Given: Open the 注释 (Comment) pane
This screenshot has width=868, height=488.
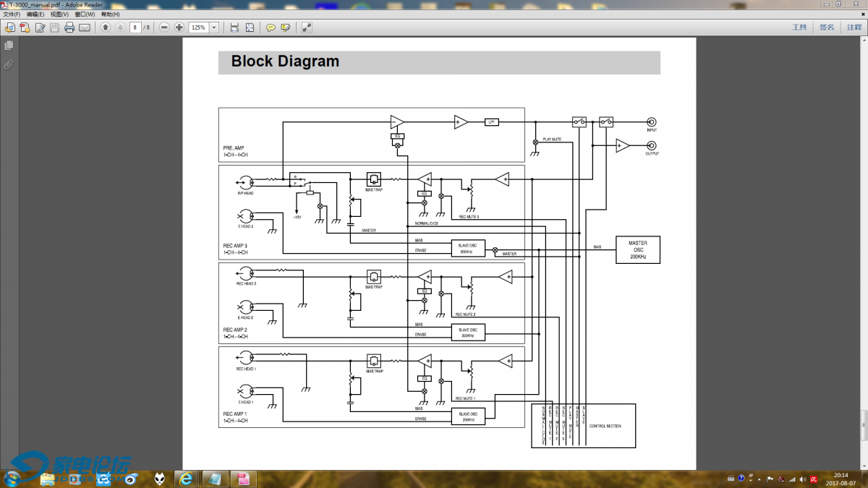Looking at the screenshot, I should tap(854, 27).
